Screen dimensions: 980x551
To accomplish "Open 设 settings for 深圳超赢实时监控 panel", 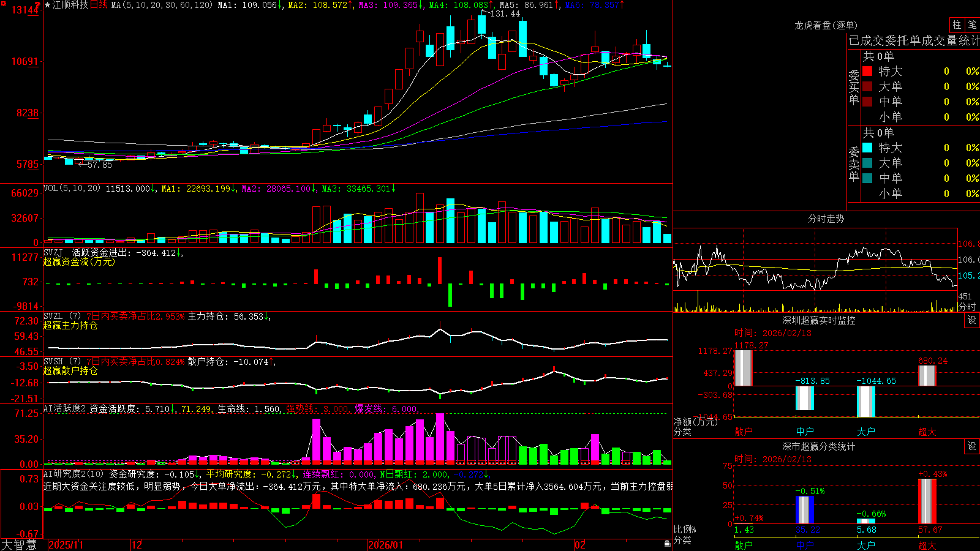I will click(x=972, y=320).
